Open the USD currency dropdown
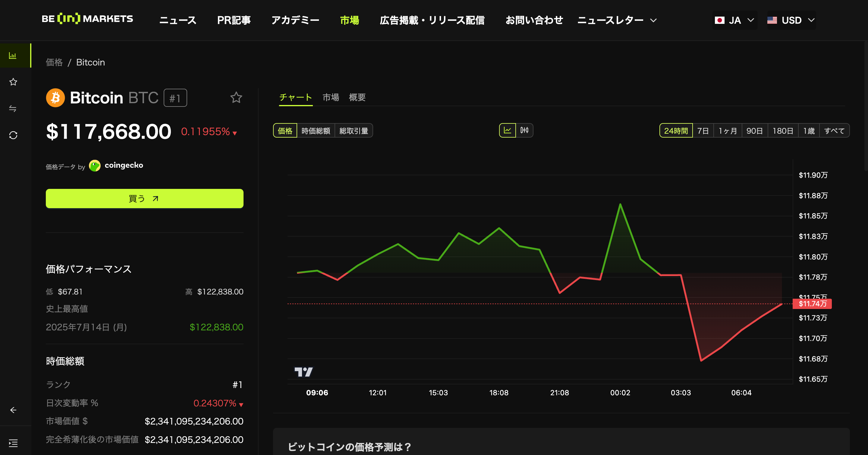868x455 pixels. [x=791, y=20]
